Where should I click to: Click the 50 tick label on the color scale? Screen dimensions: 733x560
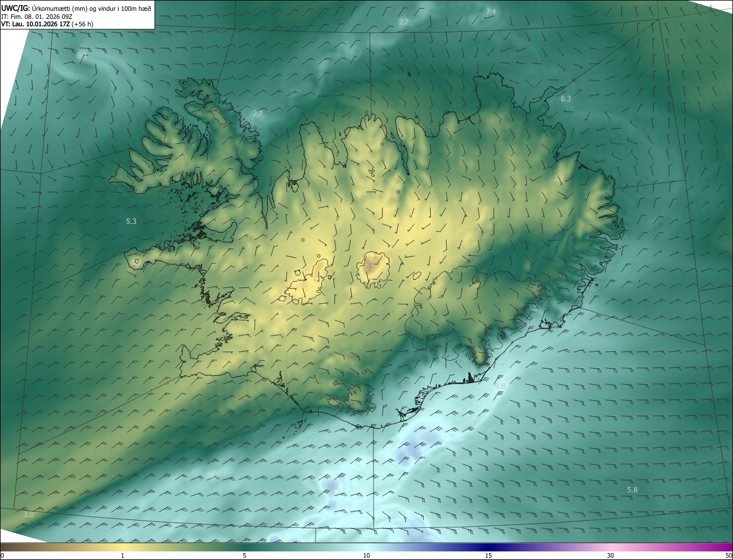point(728,555)
